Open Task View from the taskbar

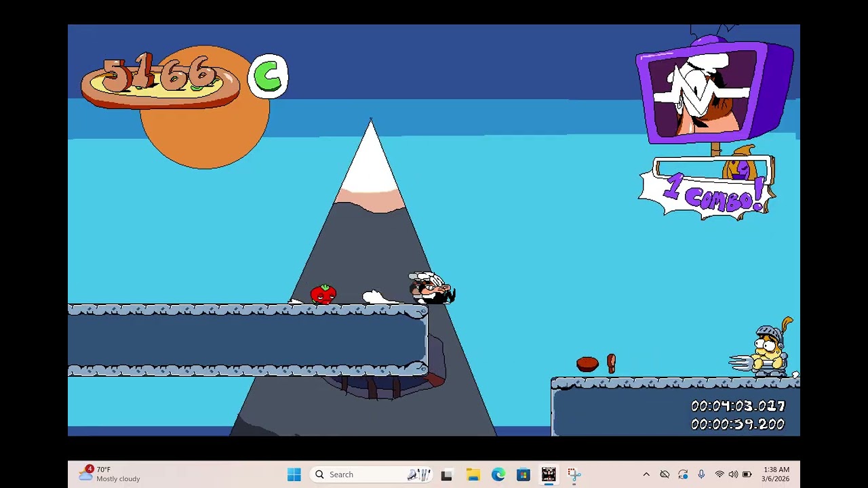click(x=446, y=474)
